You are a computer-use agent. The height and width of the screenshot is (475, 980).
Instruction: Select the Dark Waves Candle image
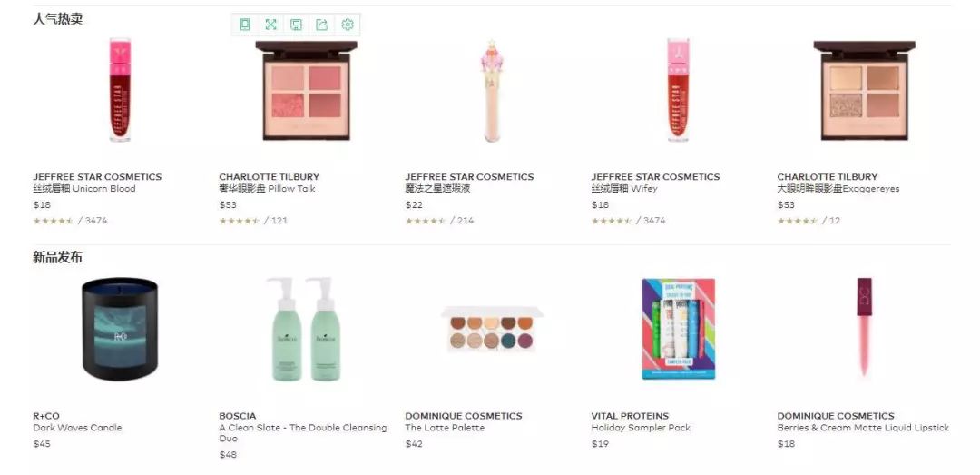pos(120,329)
